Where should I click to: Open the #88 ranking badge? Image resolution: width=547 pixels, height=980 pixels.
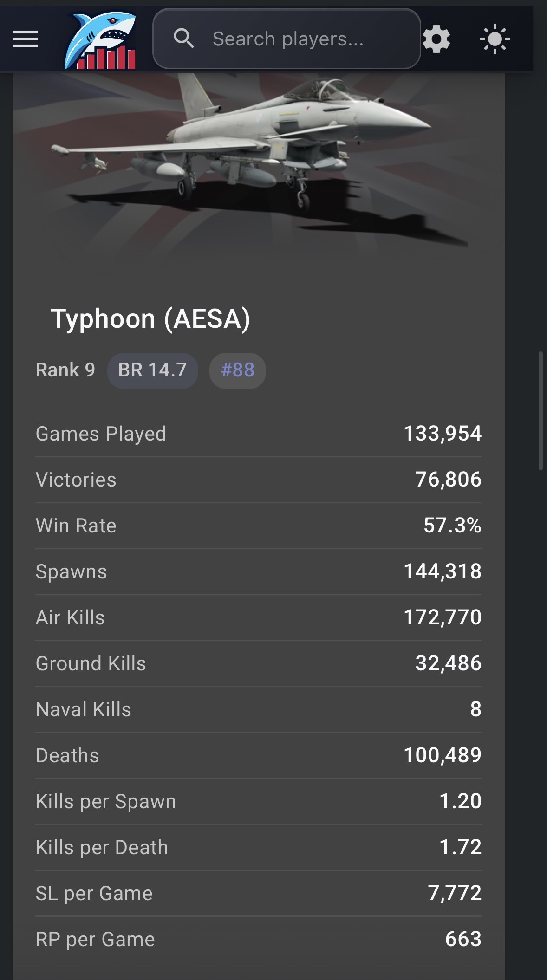pyautogui.click(x=238, y=370)
